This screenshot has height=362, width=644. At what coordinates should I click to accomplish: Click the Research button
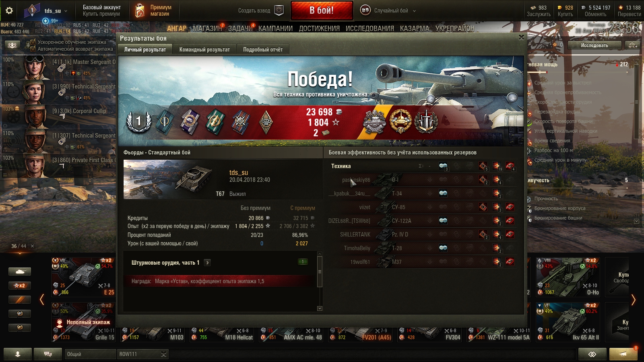pyautogui.click(x=594, y=45)
